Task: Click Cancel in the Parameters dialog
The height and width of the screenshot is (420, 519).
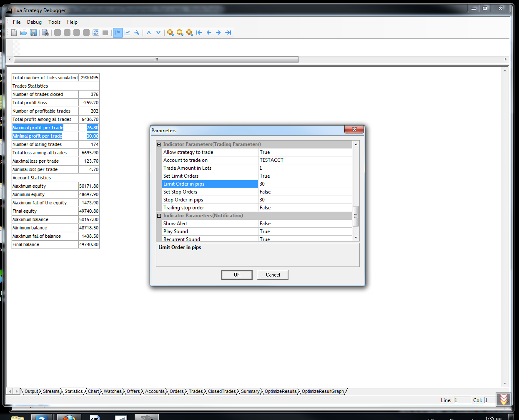Action: pos(273,275)
